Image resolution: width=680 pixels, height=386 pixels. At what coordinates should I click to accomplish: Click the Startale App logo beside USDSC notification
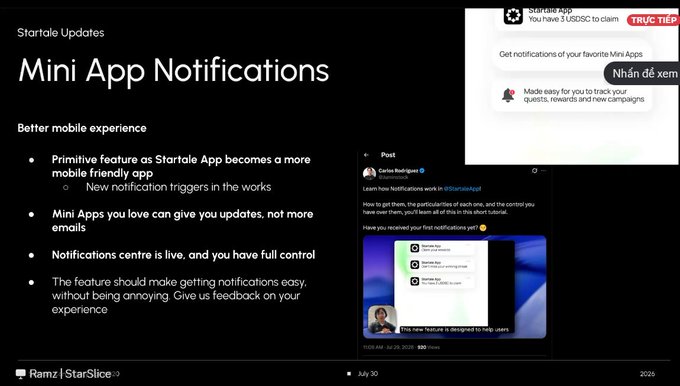pos(513,16)
